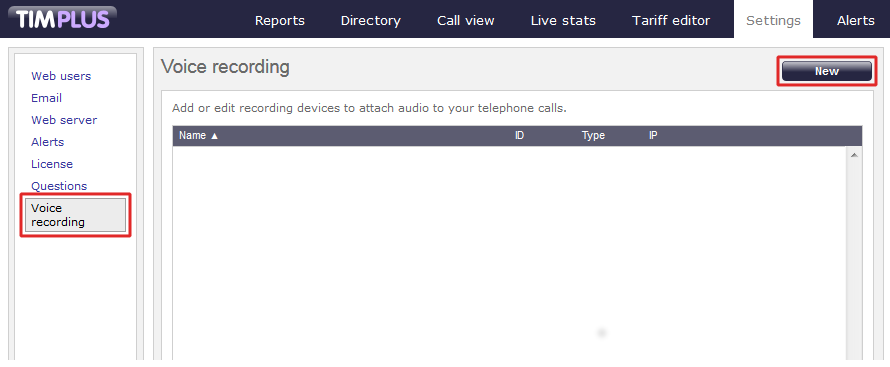This screenshot has height=367, width=890.
Task: Open the Alerts tab in top navigation
Action: [855, 20]
